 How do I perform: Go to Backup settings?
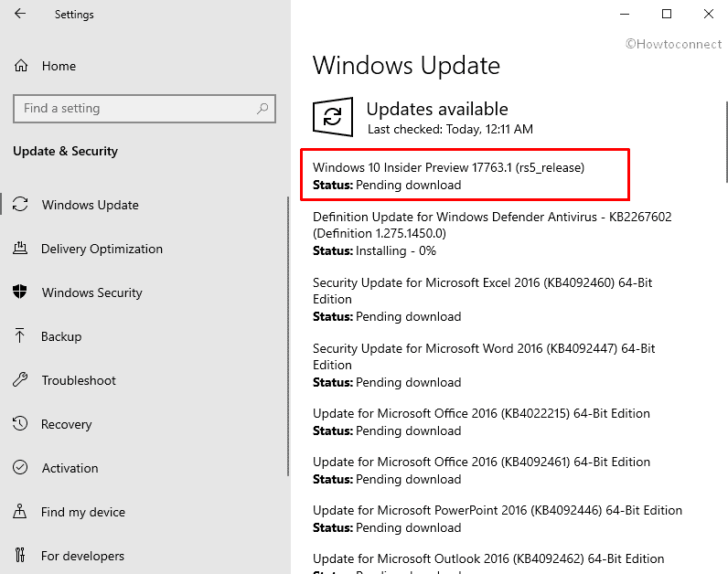pyautogui.click(x=61, y=336)
